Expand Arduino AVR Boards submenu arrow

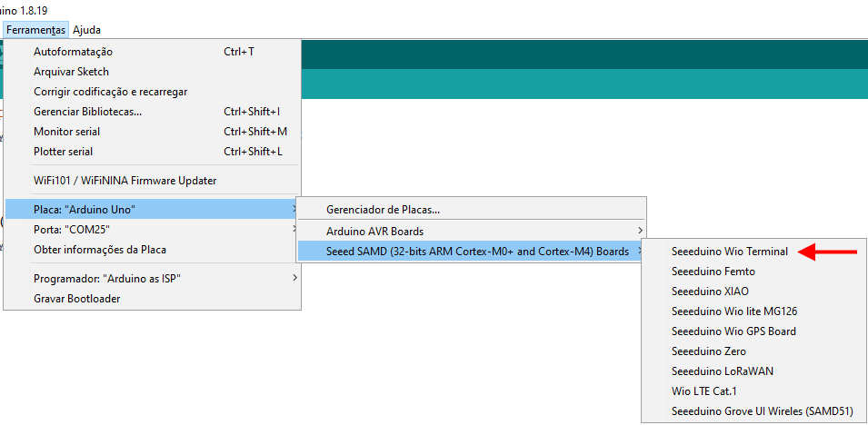click(x=640, y=231)
